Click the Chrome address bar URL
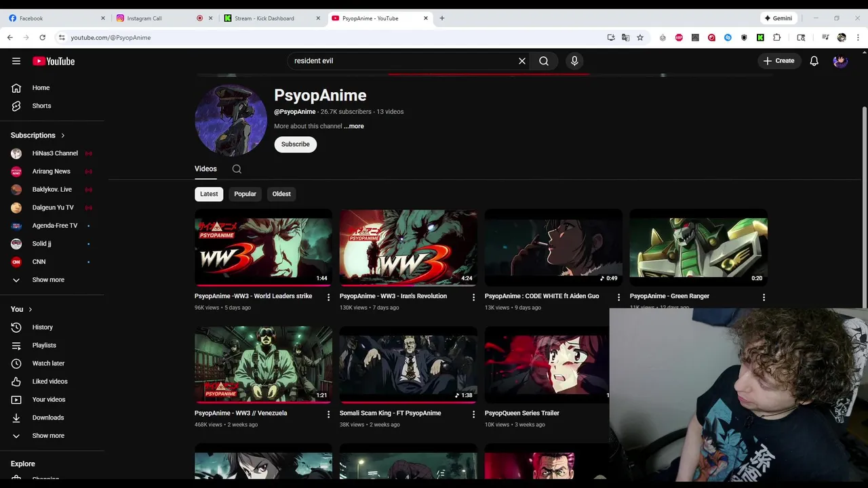Viewport: 868px width, 488px height. (111, 37)
